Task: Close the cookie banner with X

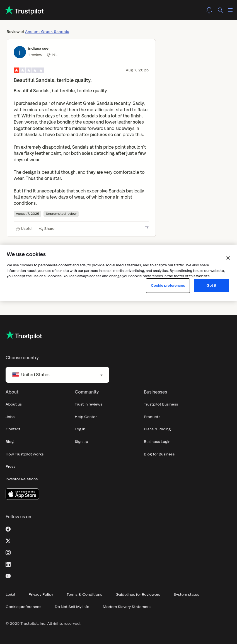Action: pyautogui.click(x=228, y=258)
